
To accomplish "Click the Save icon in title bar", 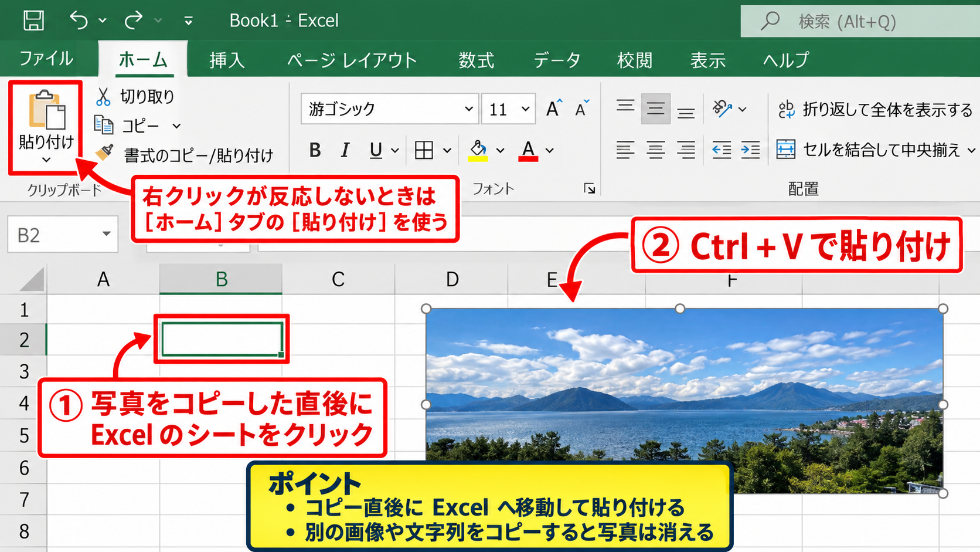I will (x=33, y=21).
